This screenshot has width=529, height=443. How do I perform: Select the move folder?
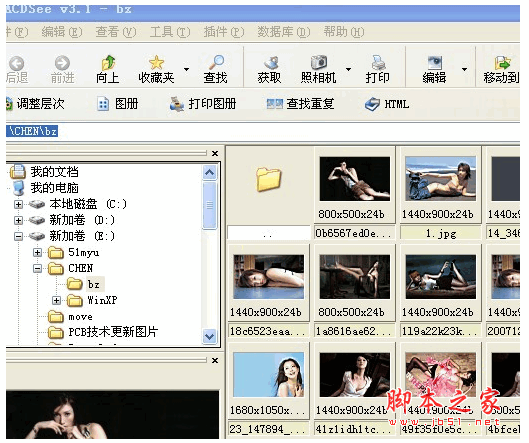coord(80,316)
